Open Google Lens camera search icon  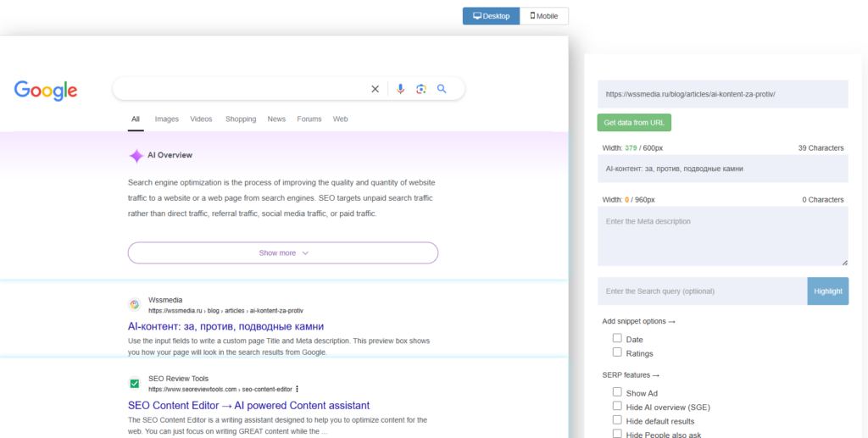pos(421,89)
